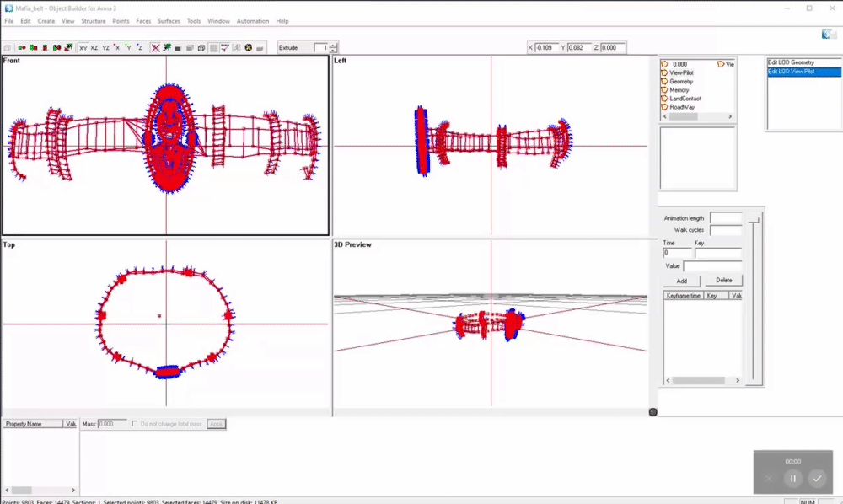Click the X coordinate field
The height and width of the screenshot is (504, 843).
(545, 47)
